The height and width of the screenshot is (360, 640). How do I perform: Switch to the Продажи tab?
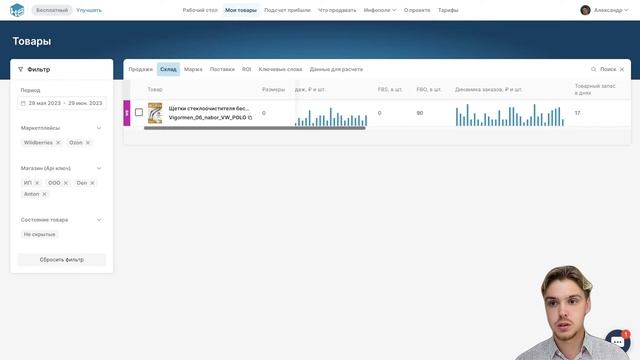point(140,69)
